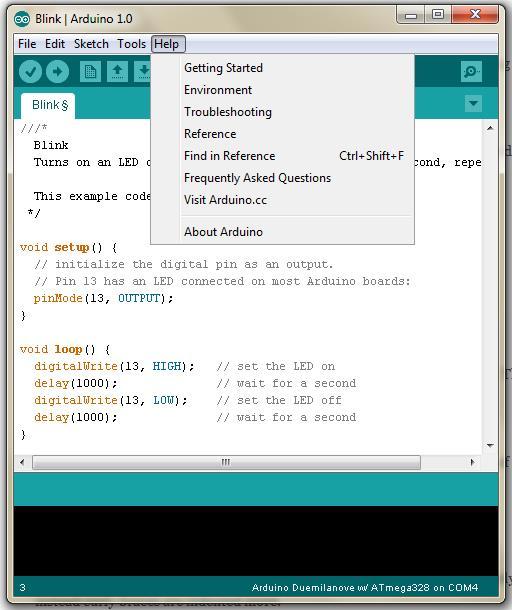Screen dimensions: 512x610
Task: Minimize the Arduino window
Action: pyautogui.click(x=411, y=16)
